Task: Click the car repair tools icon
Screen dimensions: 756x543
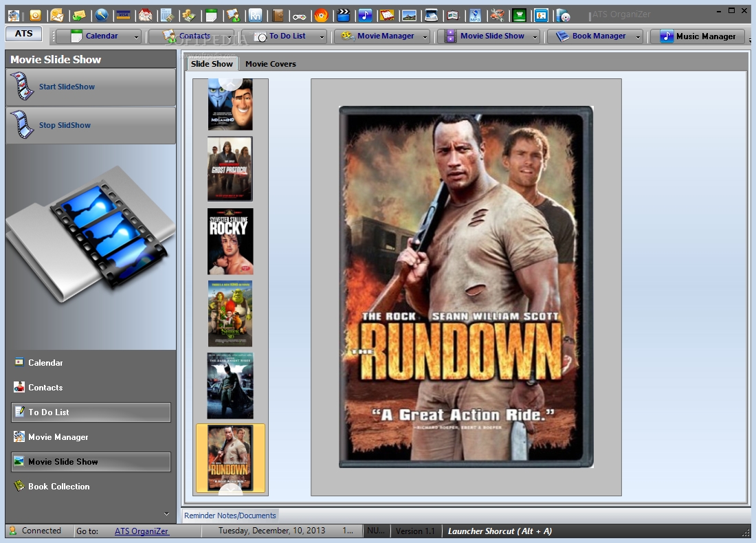Action: click(x=497, y=15)
